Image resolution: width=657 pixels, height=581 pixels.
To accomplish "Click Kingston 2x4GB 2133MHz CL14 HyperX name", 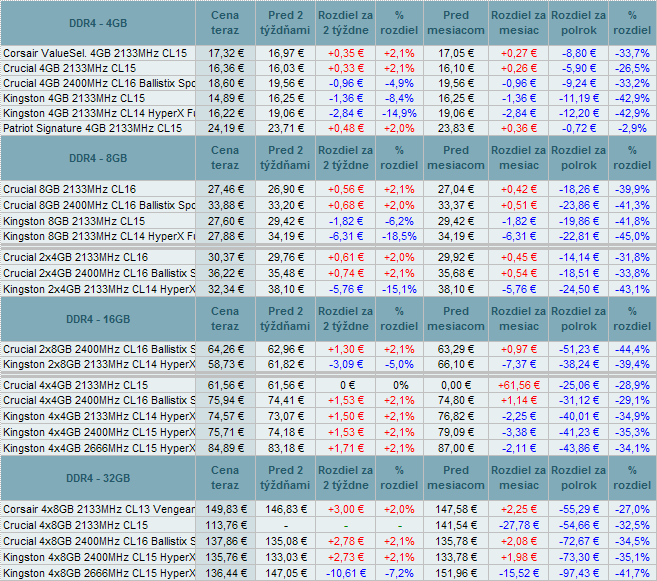I will tap(98, 289).
